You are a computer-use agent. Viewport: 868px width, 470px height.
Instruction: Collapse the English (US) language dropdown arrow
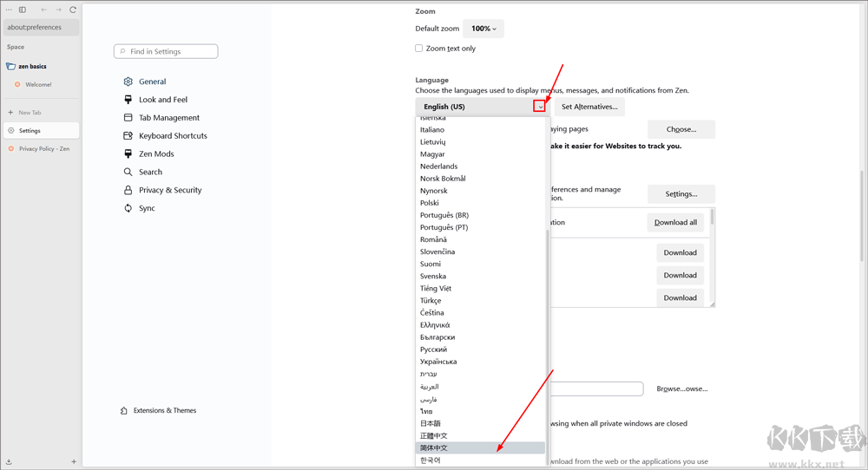(540, 107)
